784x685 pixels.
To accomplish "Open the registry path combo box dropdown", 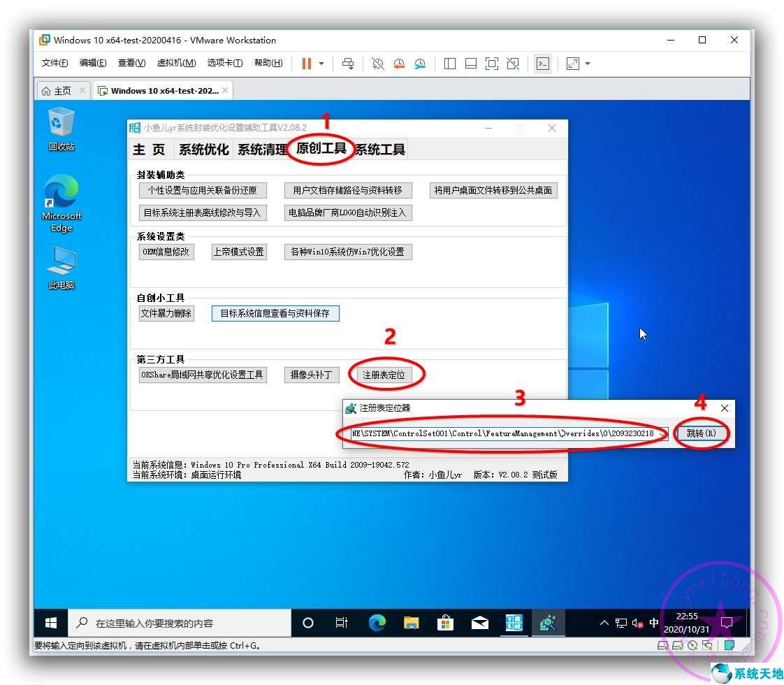I will (662, 433).
